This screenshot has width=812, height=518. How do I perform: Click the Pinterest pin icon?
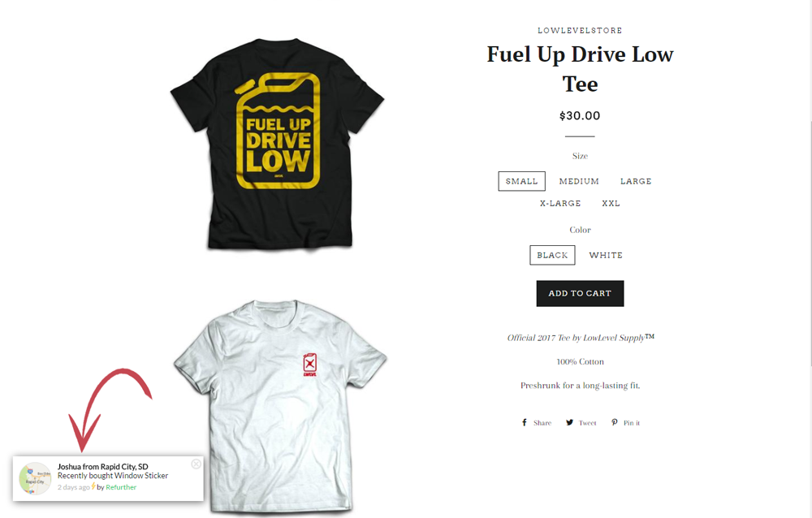point(614,423)
